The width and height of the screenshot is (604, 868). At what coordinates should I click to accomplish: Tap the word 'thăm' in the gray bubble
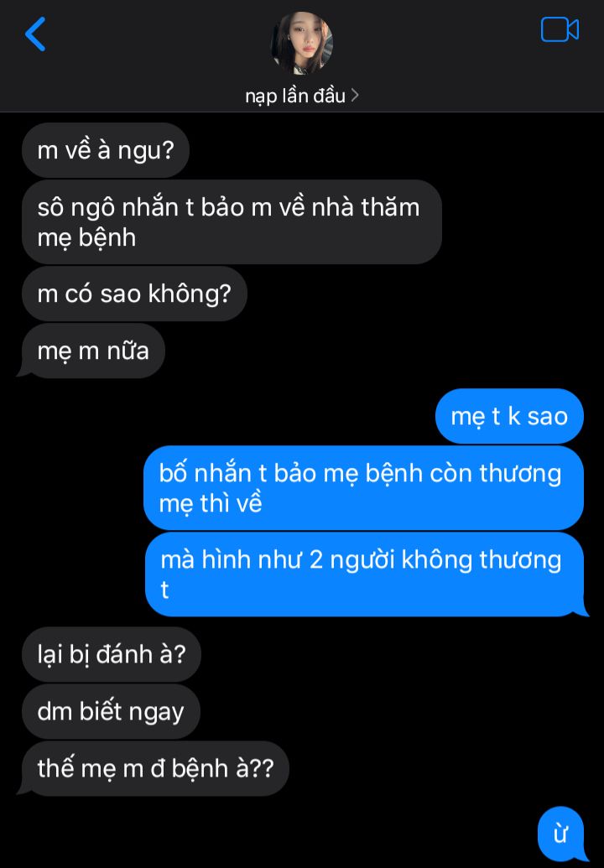click(391, 208)
